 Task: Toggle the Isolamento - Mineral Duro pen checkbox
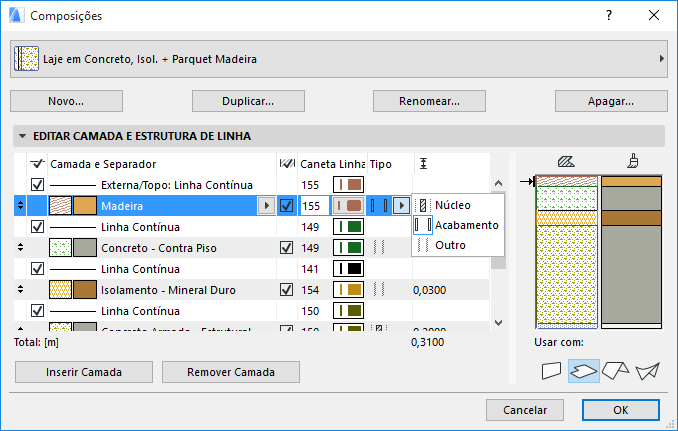point(287,289)
